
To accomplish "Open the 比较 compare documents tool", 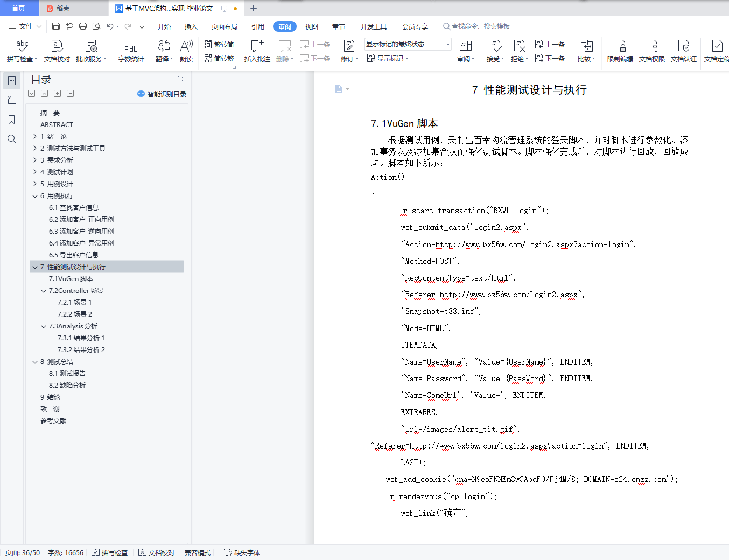I will pyautogui.click(x=586, y=51).
